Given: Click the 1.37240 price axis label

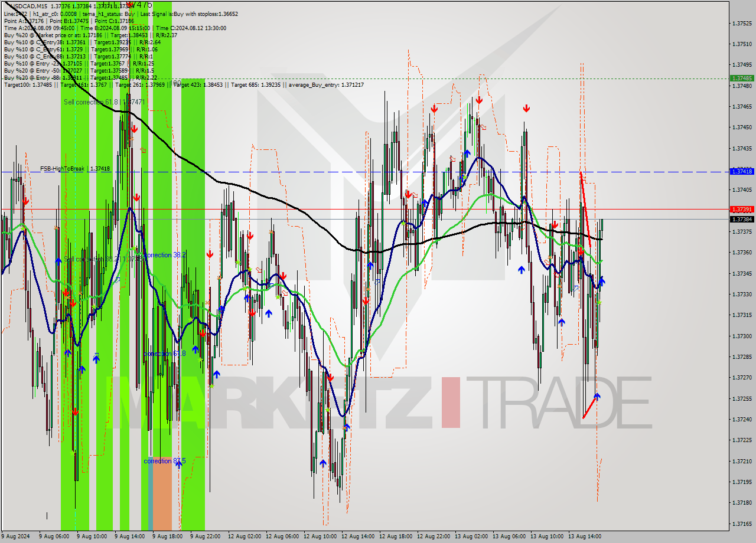Looking at the screenshot, I should point(742,420).
